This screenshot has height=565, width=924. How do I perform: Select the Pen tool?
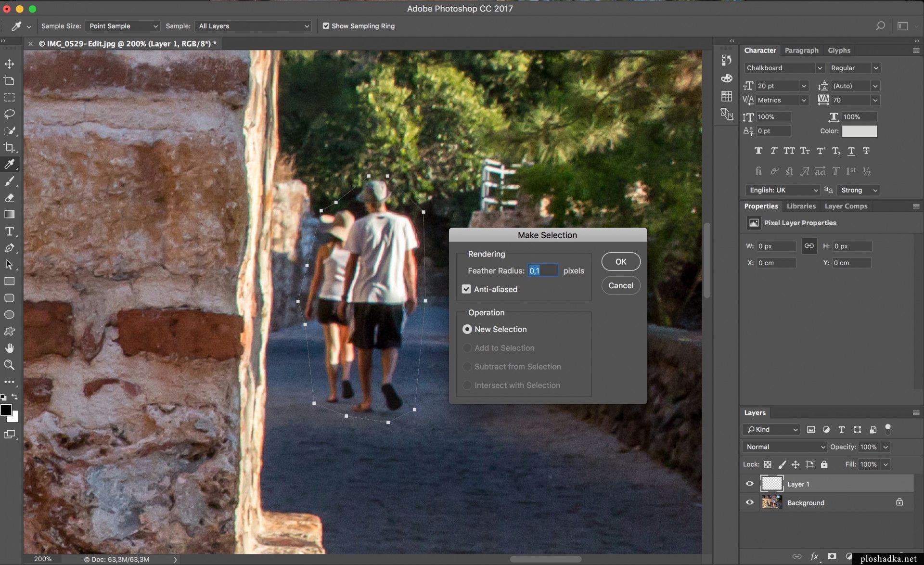tap(9, 247)
